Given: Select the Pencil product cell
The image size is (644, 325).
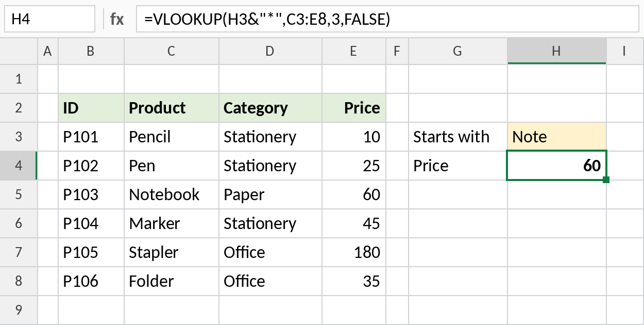Looking at the screenshot, I should pos(172,137).
